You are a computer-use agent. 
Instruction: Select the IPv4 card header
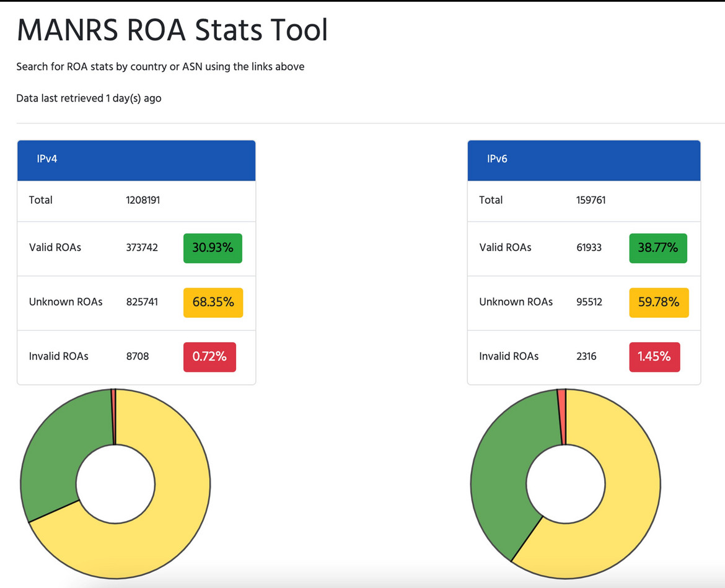pos(136,160)
